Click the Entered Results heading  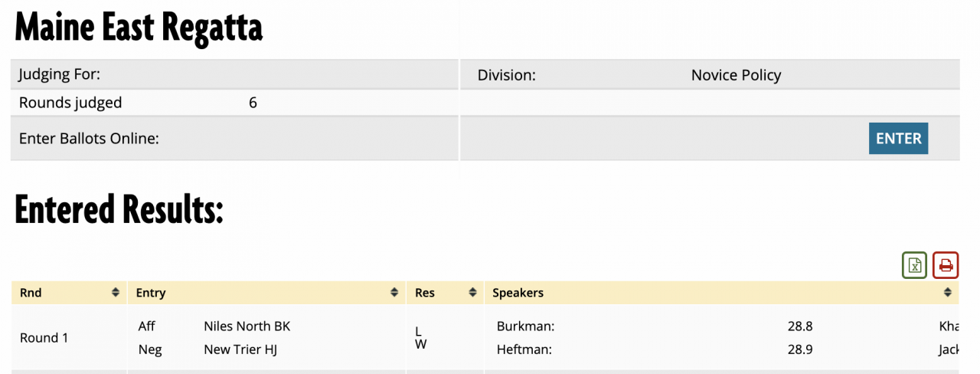pos(119,209)
